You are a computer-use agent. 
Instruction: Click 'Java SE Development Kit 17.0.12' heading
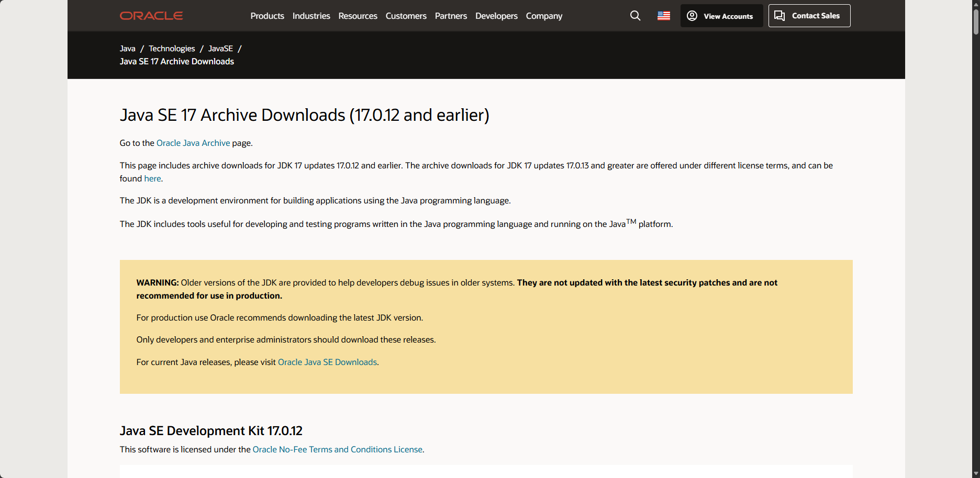(211, 430)
